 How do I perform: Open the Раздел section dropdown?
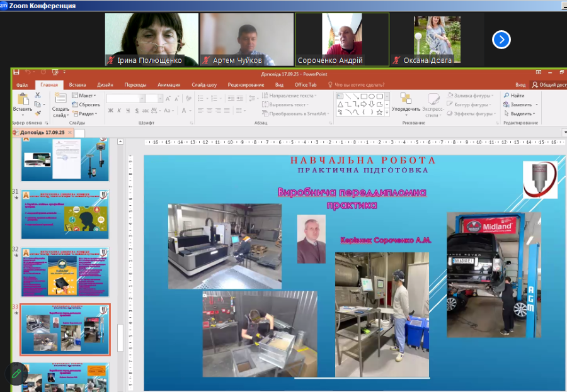pos(86,114)
